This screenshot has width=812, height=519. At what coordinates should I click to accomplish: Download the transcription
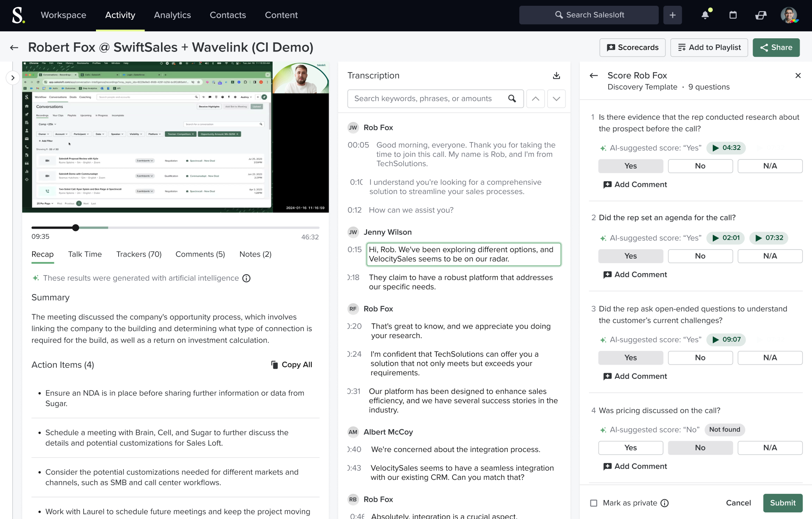point(556,75)
